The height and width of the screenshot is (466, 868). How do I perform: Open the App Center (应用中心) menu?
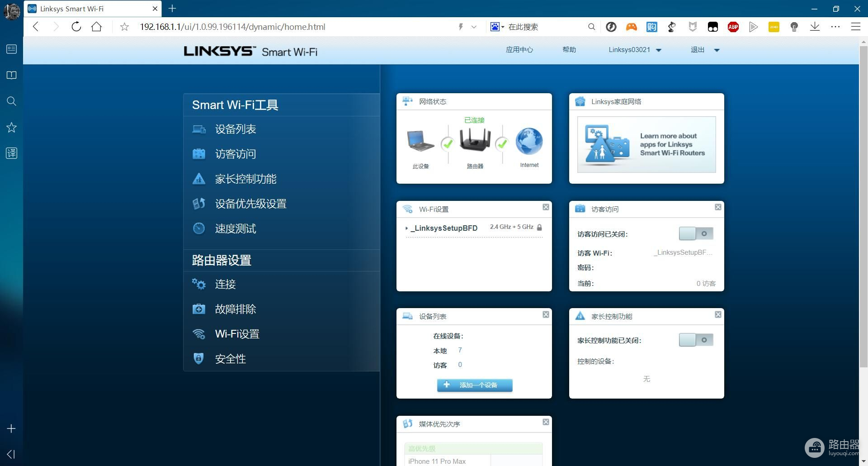[x=519, y=50]
